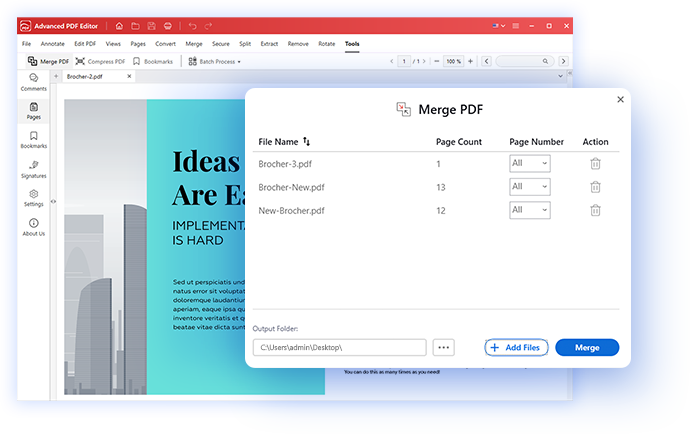Click the Page Count column header
Image resolution: width=690 pixels, height=434 pixels.
459,142
